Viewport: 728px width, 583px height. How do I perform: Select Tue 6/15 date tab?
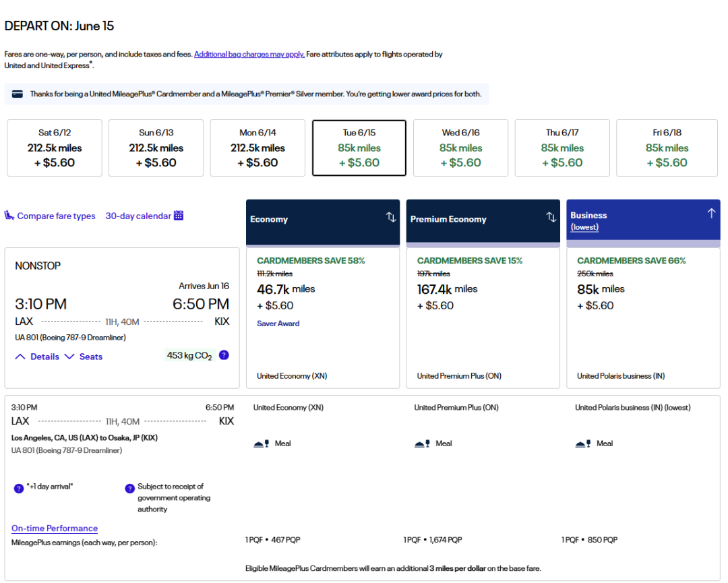click(x=359, y=148)
